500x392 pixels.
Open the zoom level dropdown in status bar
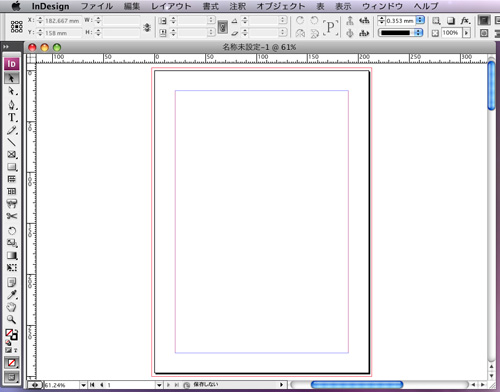click(x=83, y=385)
